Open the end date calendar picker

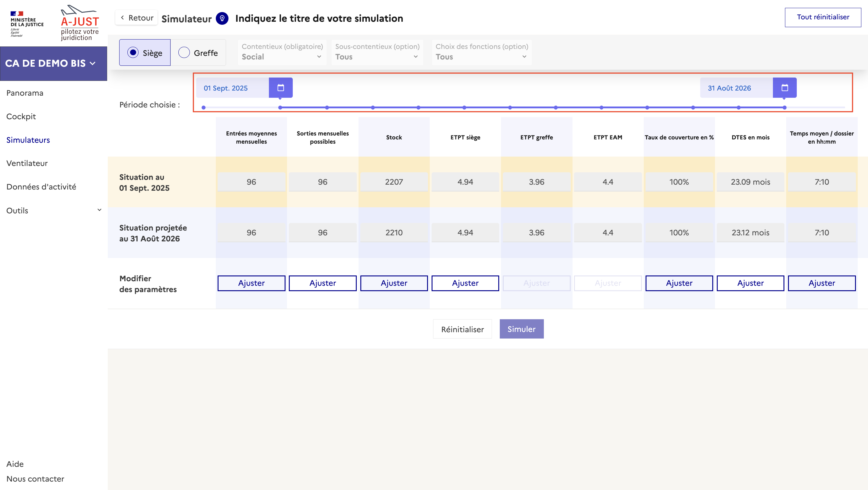[784, 87]
